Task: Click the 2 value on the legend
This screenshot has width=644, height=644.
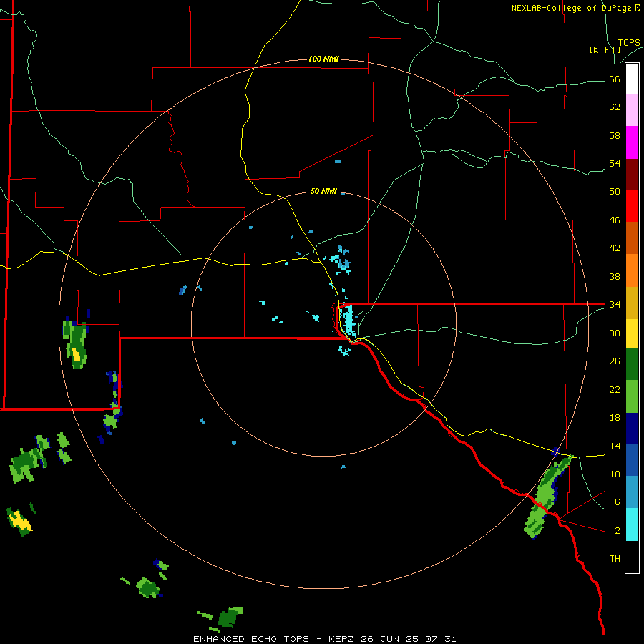Action: click(x=617, y=531)
